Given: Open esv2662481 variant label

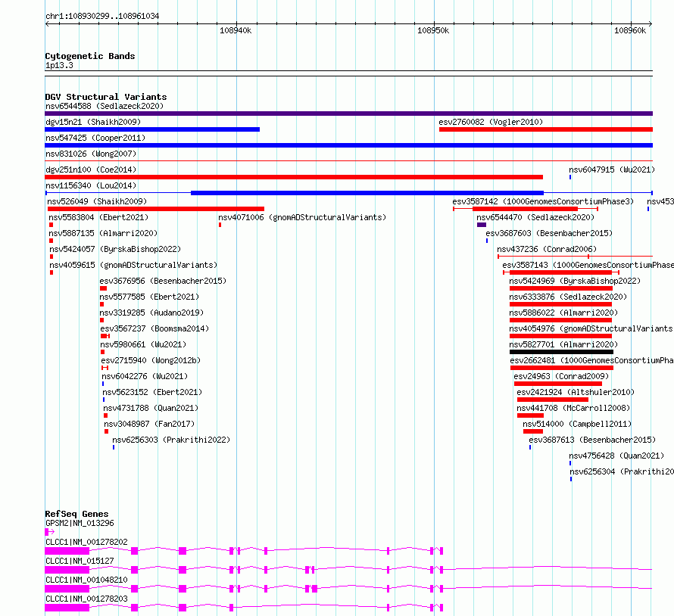Looking at the screenshot, I should [591, 360].
